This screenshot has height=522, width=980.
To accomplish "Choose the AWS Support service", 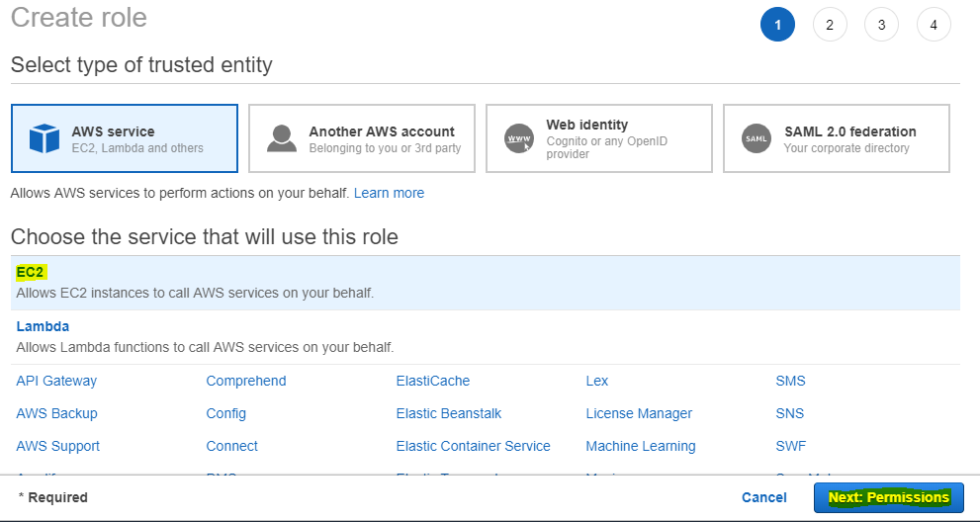I will point(58,446).
